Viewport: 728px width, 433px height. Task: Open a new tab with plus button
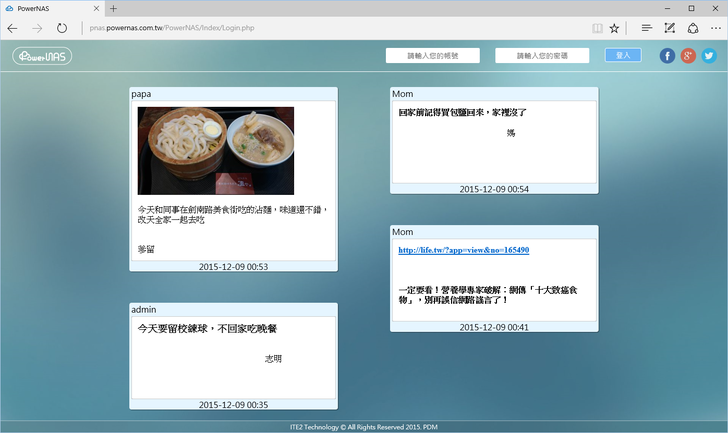(x=113, y=8)
